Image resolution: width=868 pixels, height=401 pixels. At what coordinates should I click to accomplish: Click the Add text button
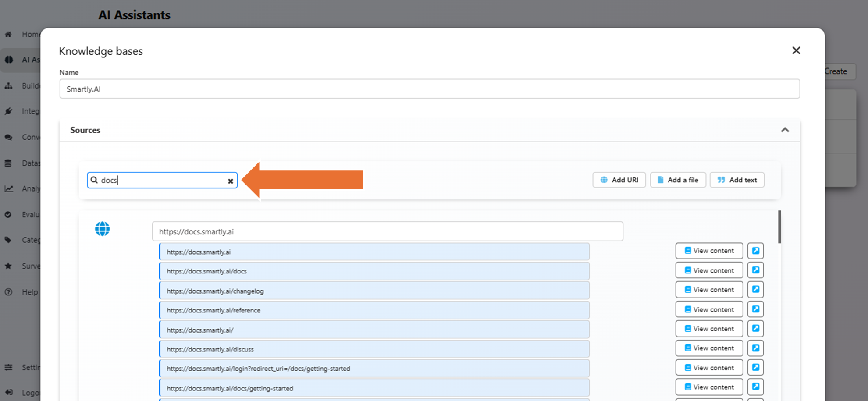point(737,180)
